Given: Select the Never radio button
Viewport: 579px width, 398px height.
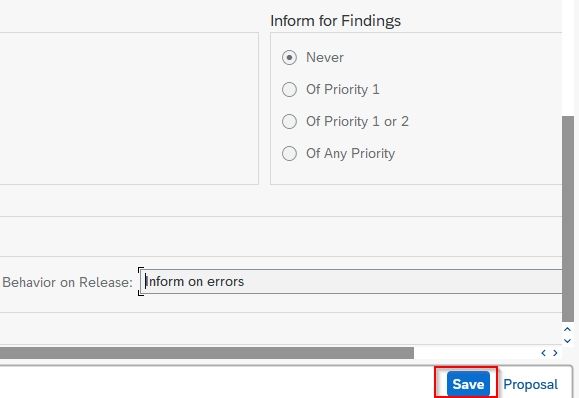Looking at the screenshot, I should pos(289,58).
